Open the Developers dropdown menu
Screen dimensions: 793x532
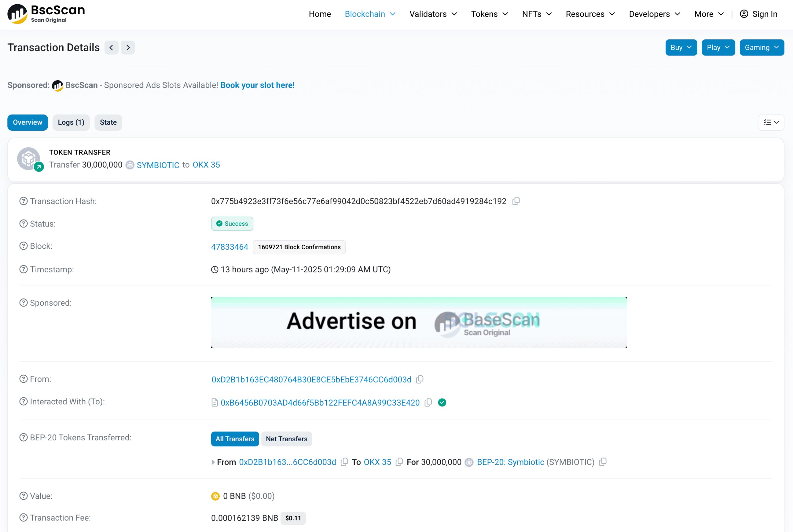point(655,14)
